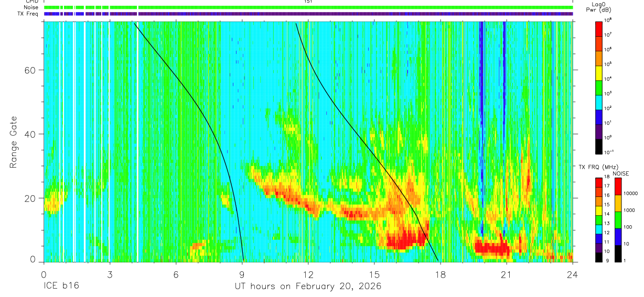Click the '21' tick label on the UT hours axis
Image resolution: width=644 pixels, height=297 pixels.
pos(507,274)
